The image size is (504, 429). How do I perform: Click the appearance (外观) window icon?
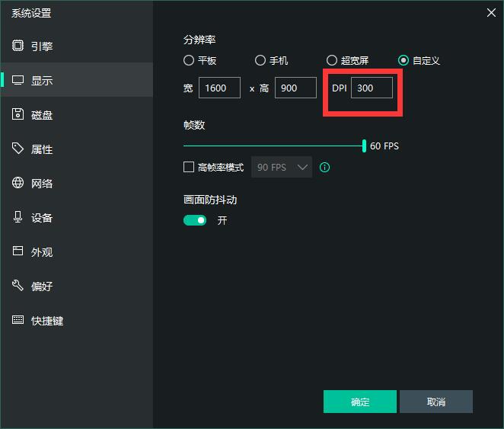coord(18,251)
